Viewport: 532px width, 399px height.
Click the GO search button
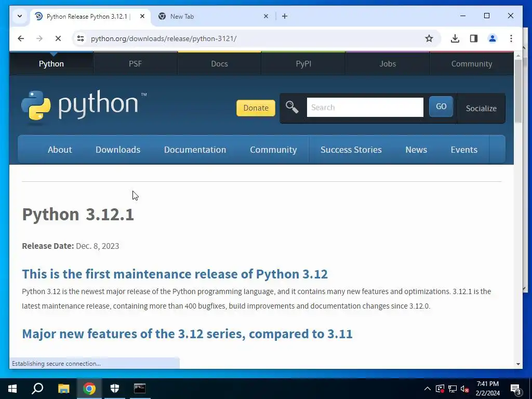pos(441,107)
